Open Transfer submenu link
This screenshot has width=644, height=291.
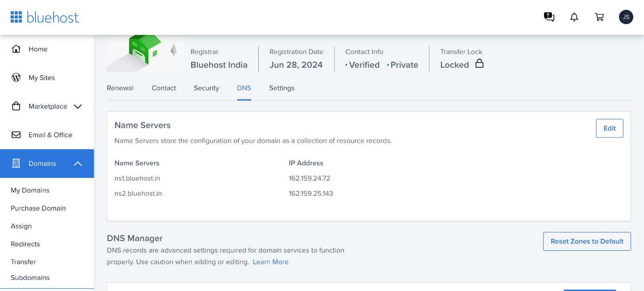(x=23, y=262)
